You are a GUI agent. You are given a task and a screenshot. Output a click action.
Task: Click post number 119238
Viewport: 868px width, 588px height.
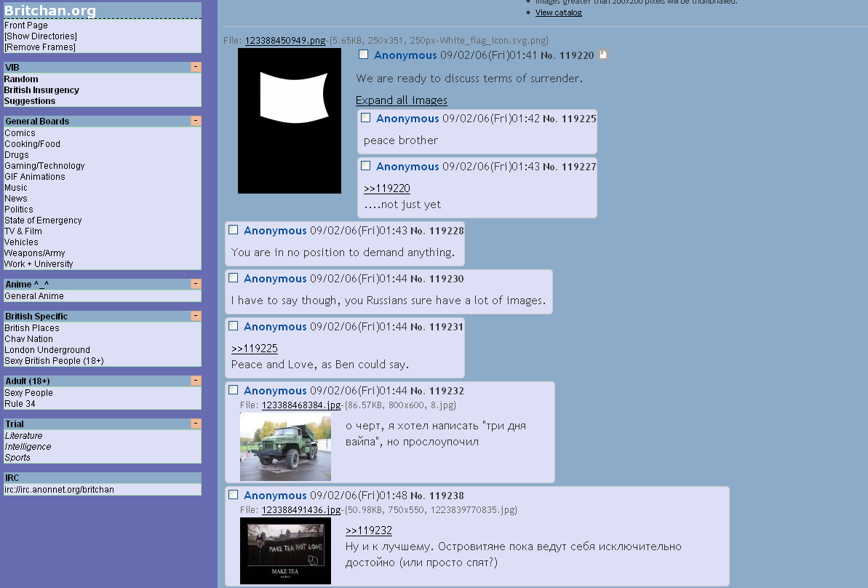(447, 496)
